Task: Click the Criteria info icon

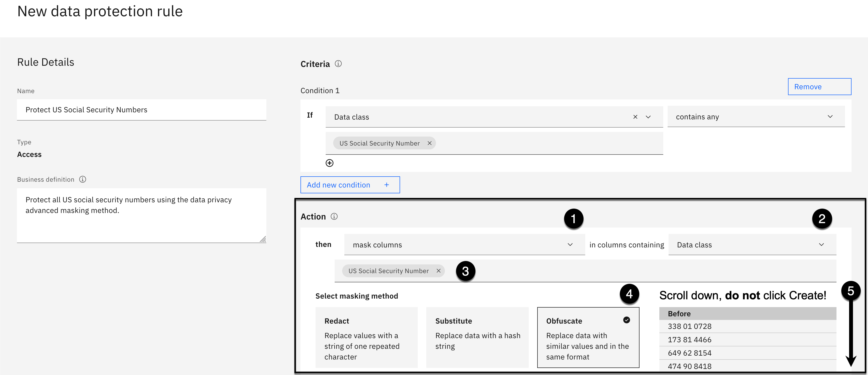Action: [338, 64]
